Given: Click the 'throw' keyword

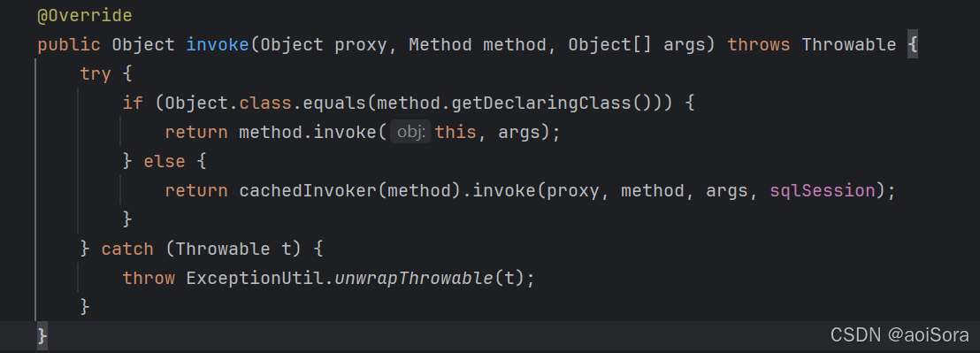Looking at the screenshot, I should click(x=148, y=278).
